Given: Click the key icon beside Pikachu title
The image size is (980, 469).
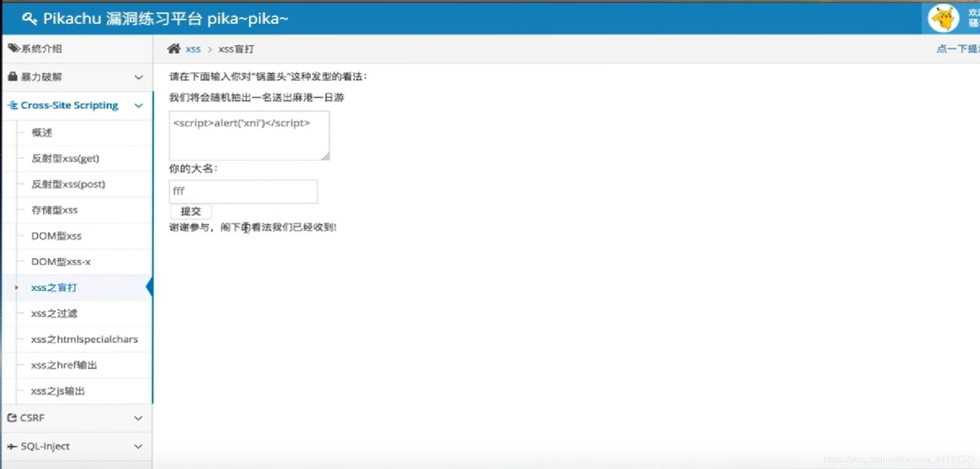Looking at the screenshot, I should (x=29, y=19).
